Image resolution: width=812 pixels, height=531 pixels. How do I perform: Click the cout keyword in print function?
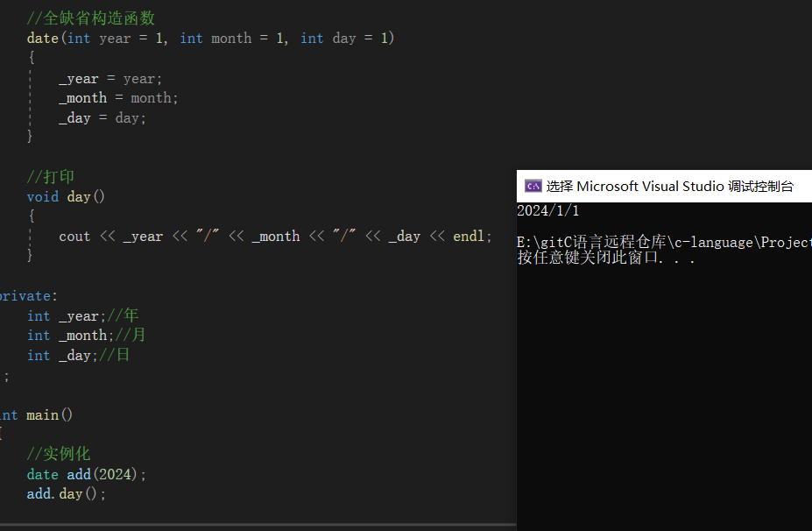coord(74,237)
